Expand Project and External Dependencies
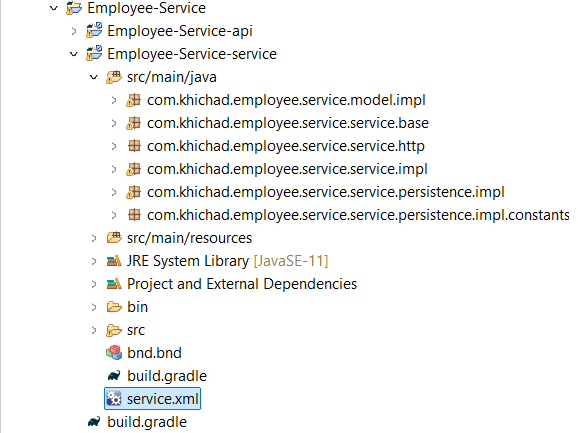The width and height of the screenshot is (578, 433). 94,284
